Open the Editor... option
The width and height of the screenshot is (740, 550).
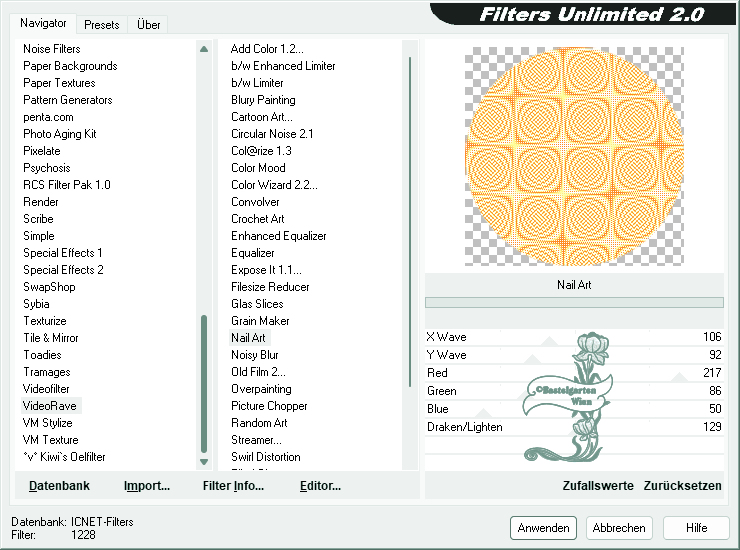[320, 486]
